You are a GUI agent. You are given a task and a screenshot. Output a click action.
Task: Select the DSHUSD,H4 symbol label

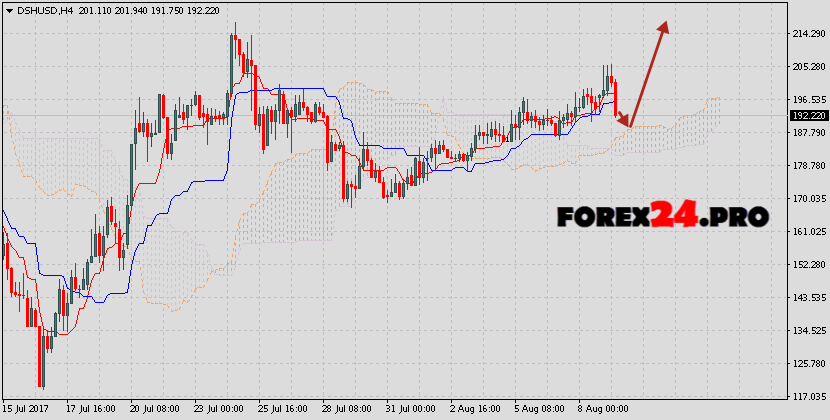point(44,11)
